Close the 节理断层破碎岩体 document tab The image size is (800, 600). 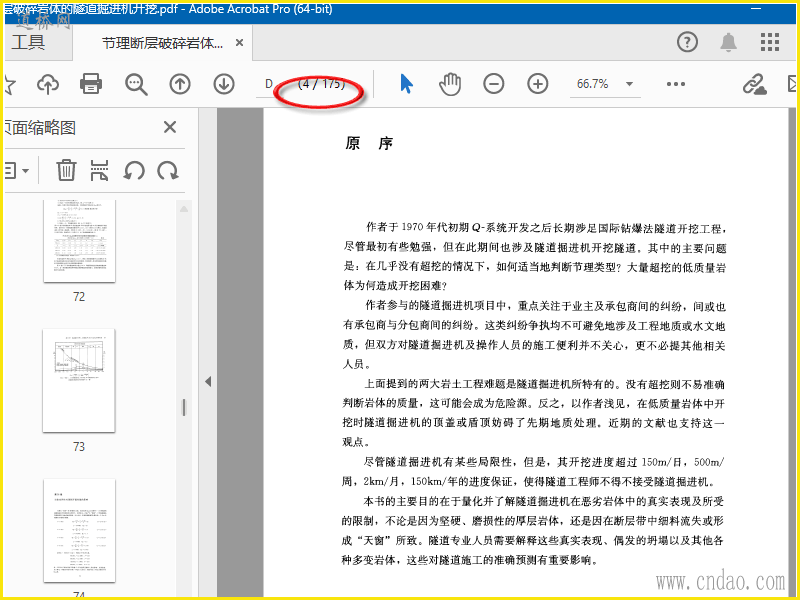coord(239,43)
